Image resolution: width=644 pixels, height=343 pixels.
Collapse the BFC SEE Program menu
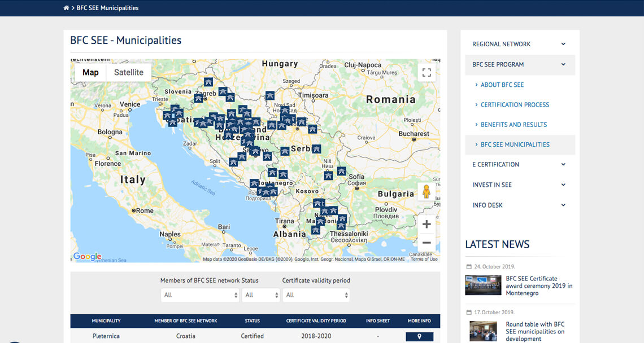[x=520, y=64]
